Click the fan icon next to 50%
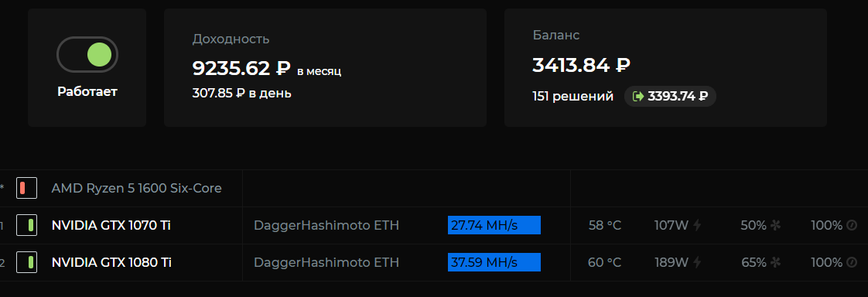This screenshot has height=297, width=868. pos(776,225)
